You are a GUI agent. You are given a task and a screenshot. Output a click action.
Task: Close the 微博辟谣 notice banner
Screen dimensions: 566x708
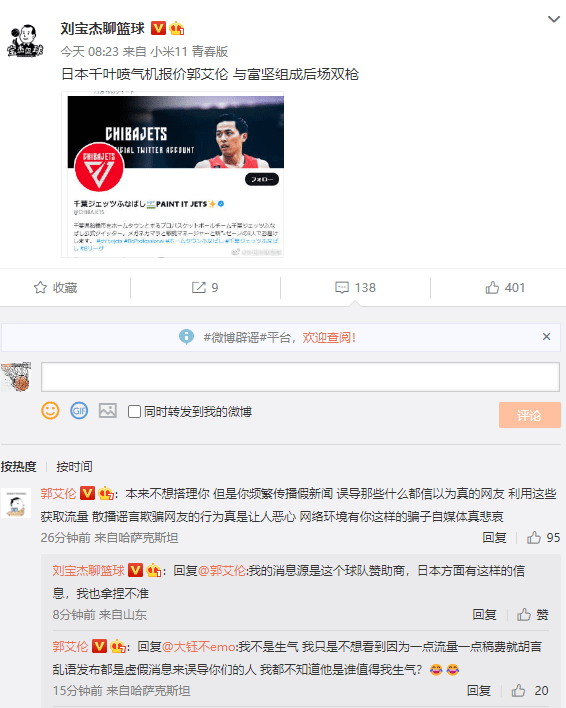coord(546,336)
